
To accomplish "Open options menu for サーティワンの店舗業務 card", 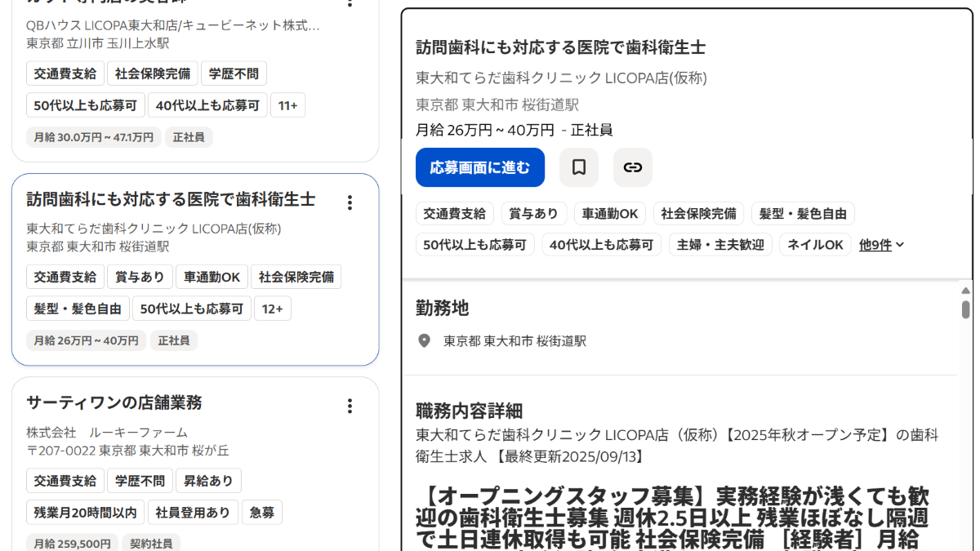I will point(350,406).
